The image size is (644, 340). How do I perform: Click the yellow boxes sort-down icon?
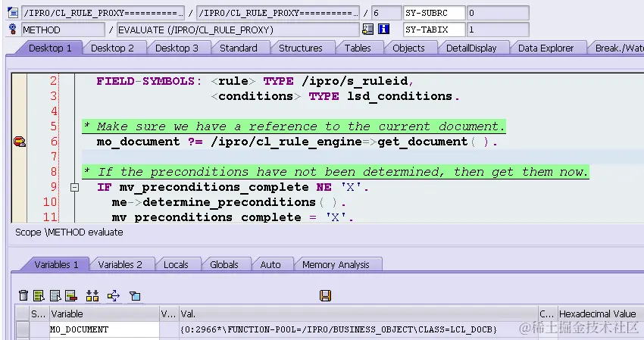(x=92, y=295)
